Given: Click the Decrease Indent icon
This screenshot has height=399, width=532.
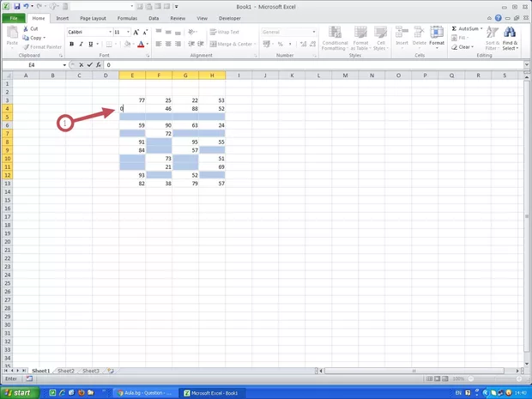Looking at the screenshot, I should tap(191, 44).
